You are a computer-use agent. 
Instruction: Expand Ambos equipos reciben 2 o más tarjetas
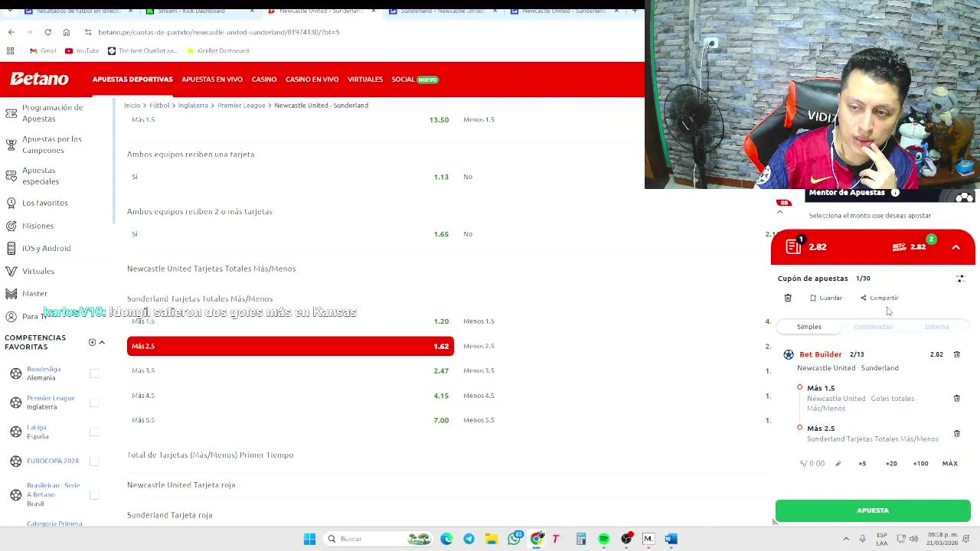[x=200, y=212]
